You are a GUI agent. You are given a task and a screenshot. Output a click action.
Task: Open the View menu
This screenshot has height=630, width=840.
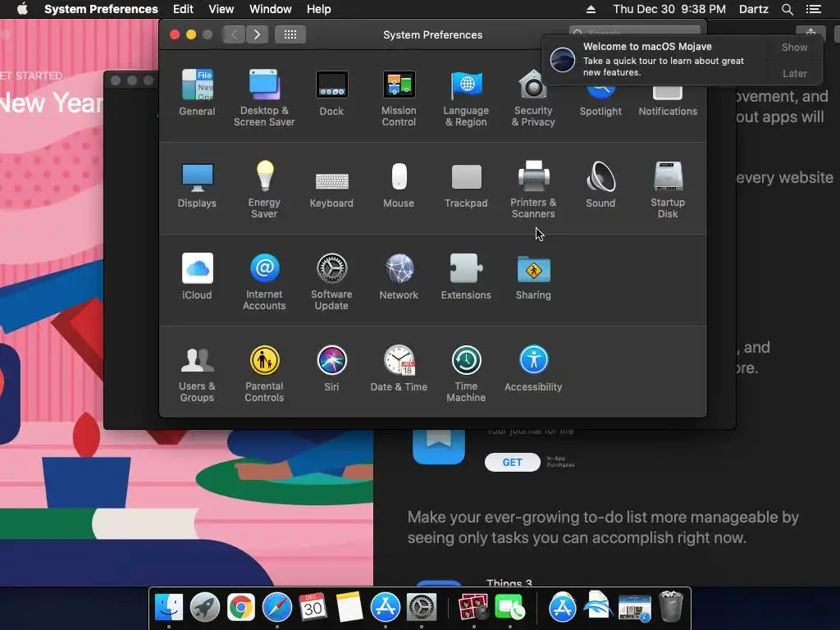221,9
